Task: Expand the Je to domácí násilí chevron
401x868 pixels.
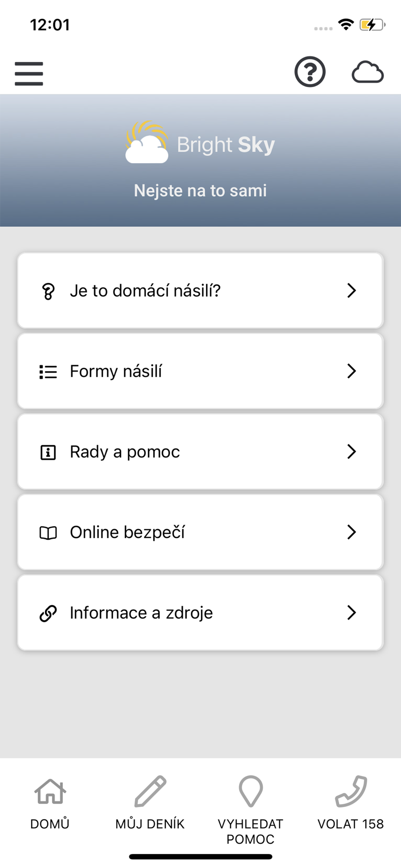Action: 352,290
